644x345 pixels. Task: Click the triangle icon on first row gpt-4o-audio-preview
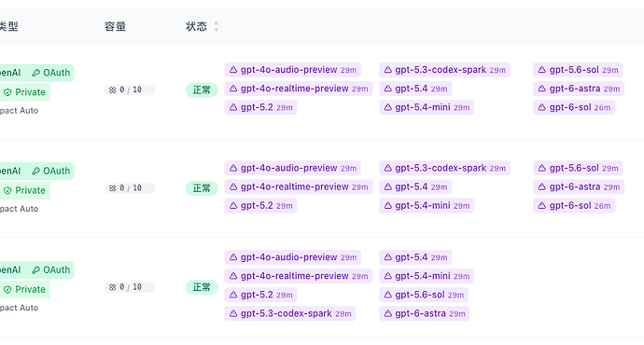(233, 70)
